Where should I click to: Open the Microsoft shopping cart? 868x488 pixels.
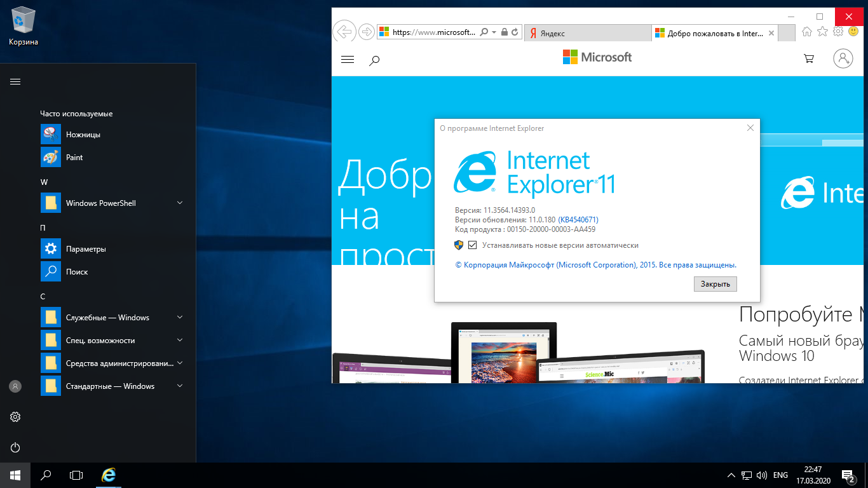809,58
